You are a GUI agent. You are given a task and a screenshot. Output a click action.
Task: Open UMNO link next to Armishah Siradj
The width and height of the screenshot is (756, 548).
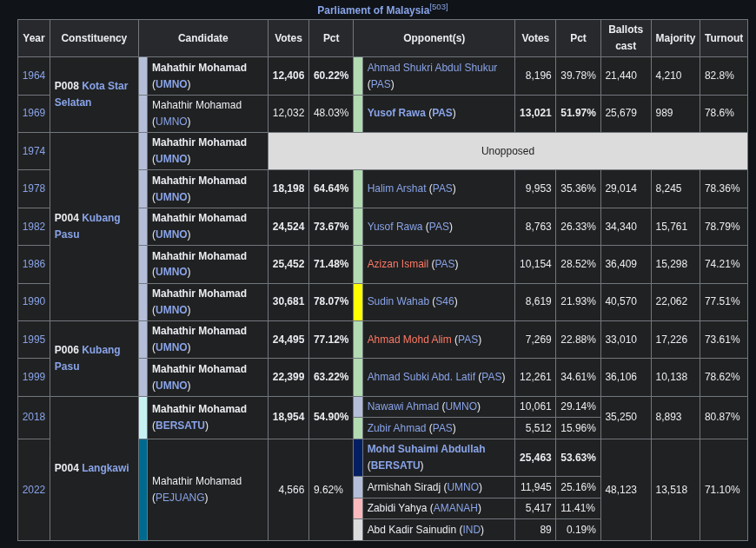pos(463,487)
